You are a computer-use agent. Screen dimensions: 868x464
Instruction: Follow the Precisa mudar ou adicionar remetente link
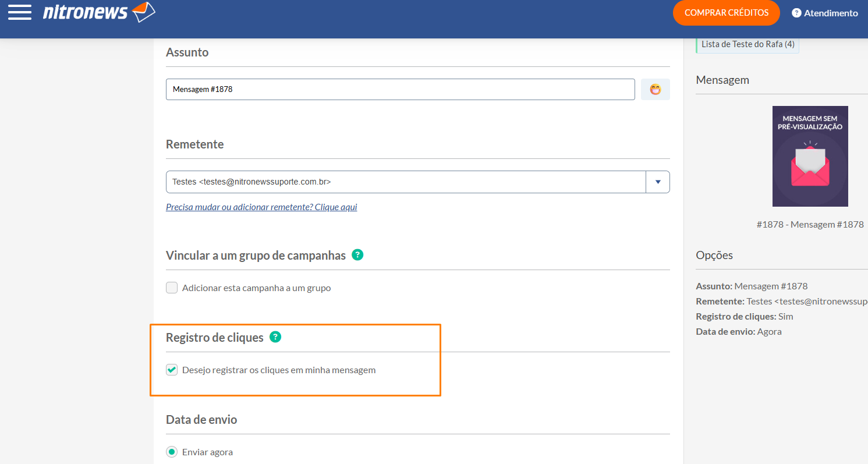261,207
